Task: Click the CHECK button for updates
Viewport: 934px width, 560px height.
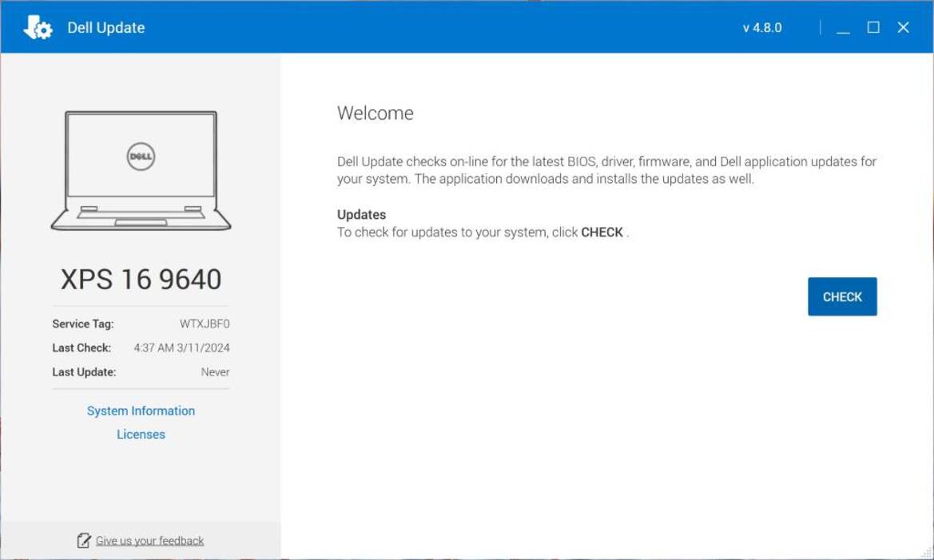Action: 842,296
